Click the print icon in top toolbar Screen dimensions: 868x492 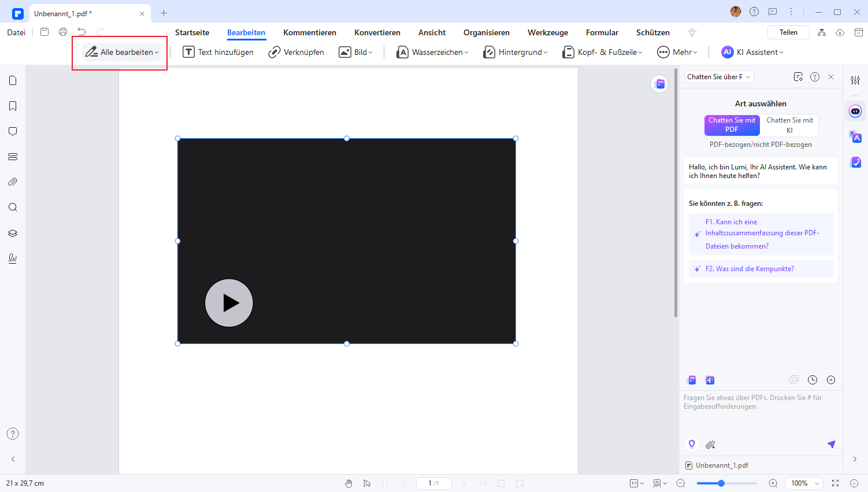63,32
